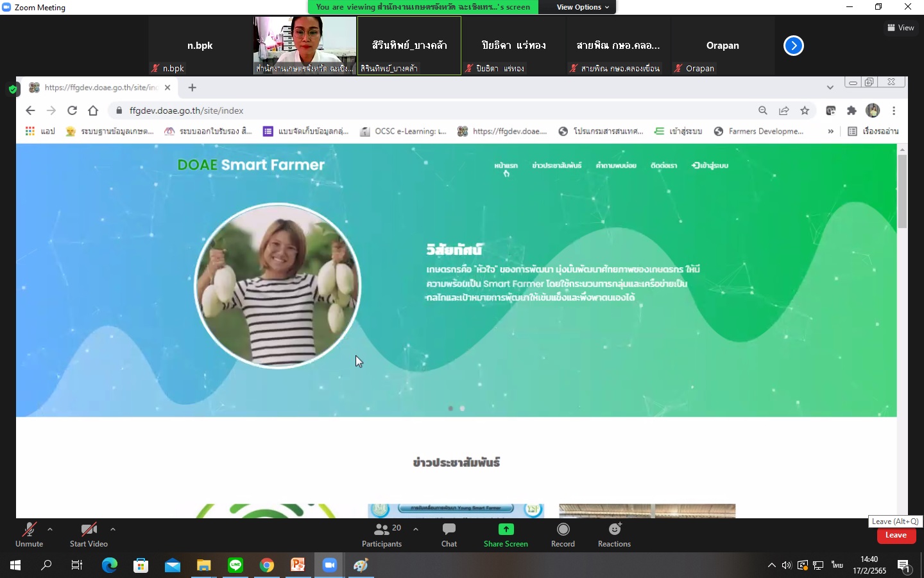The height and width of the screenshot is (578, 924).
Task: Open the Chat panel
Action: click(449, 534)
